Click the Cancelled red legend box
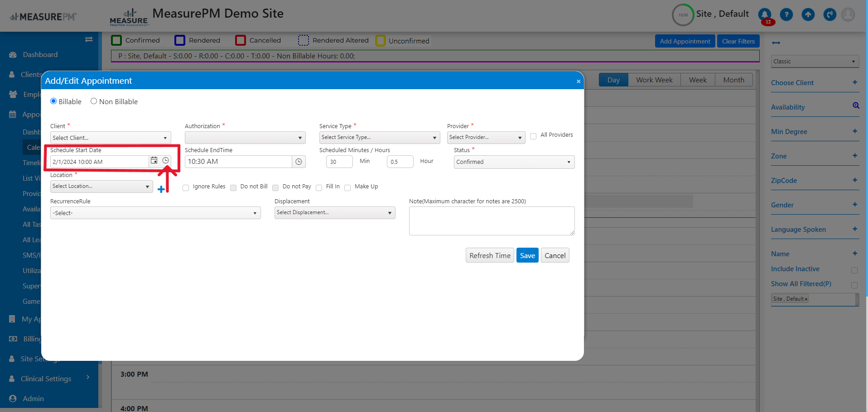This screenshot has width=868, height=412. click(241, 40)
